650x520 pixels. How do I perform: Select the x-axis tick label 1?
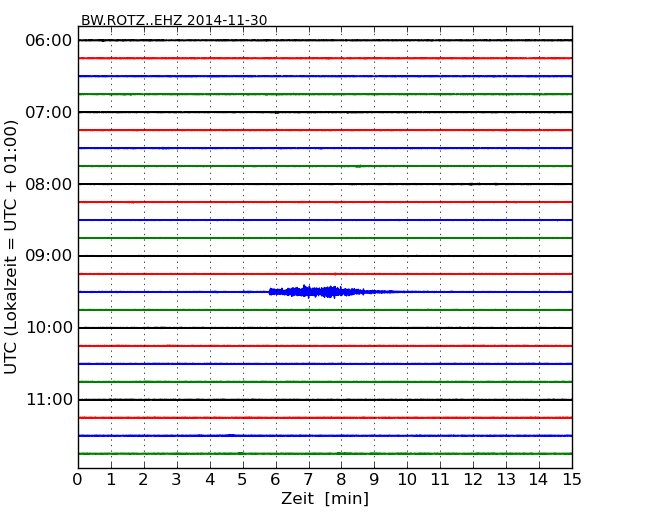(111, 480)
